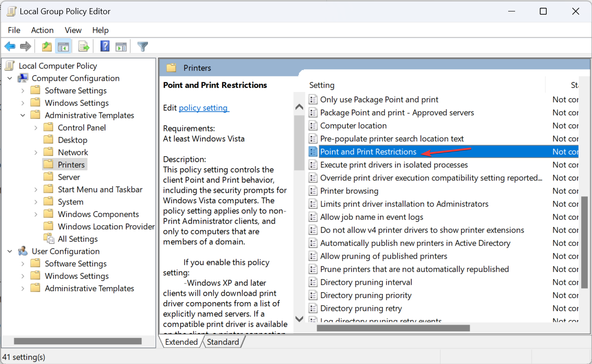Expand the Network node
Viewport: 592px width, 364px height.
36,152
